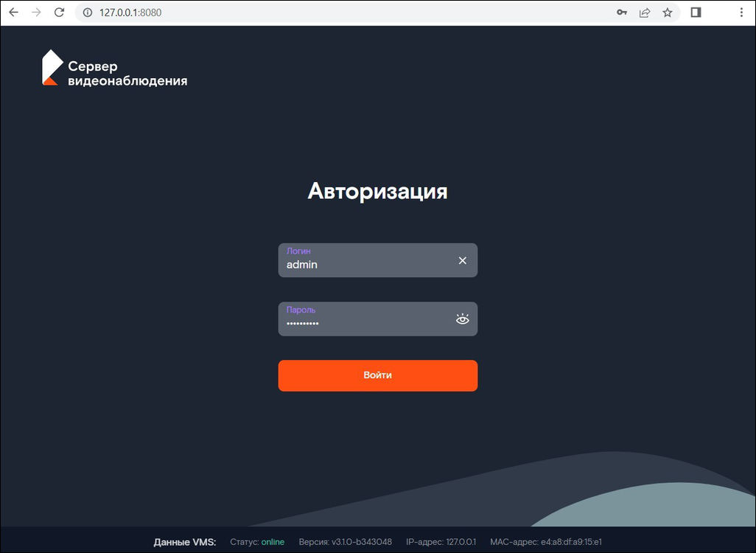This screenshot has width=756, height=553.
Task: Click the Сервер видеонаблюдения logo
Action: pyautogui.click(x=115, y=68)
